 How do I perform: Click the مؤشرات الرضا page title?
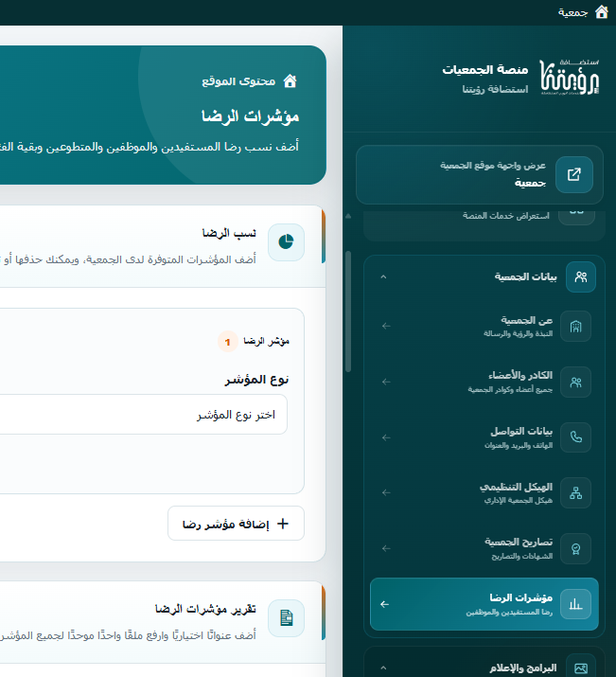250,116
